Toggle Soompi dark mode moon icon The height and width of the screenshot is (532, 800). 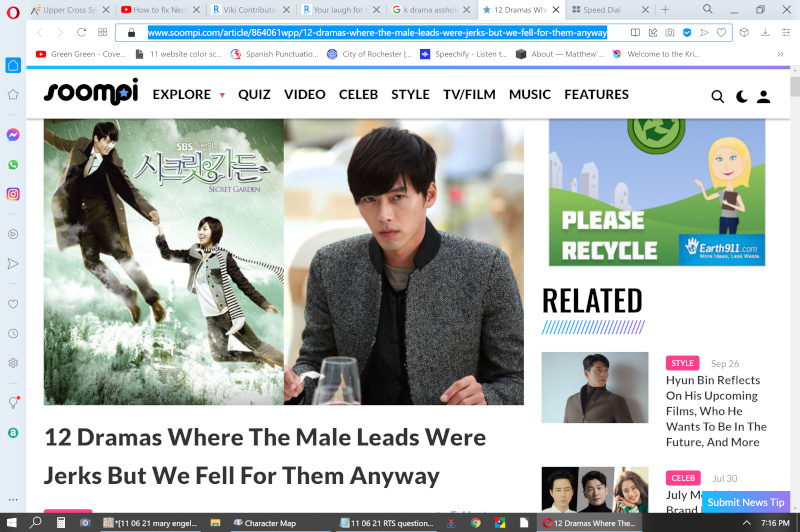tap(741, 96)
